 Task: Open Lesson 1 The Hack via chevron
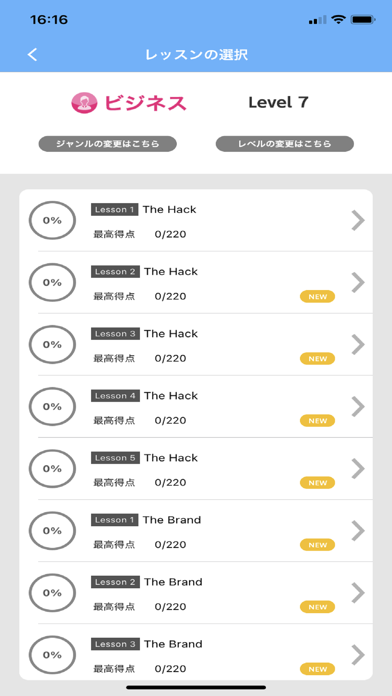pos(358,221)
